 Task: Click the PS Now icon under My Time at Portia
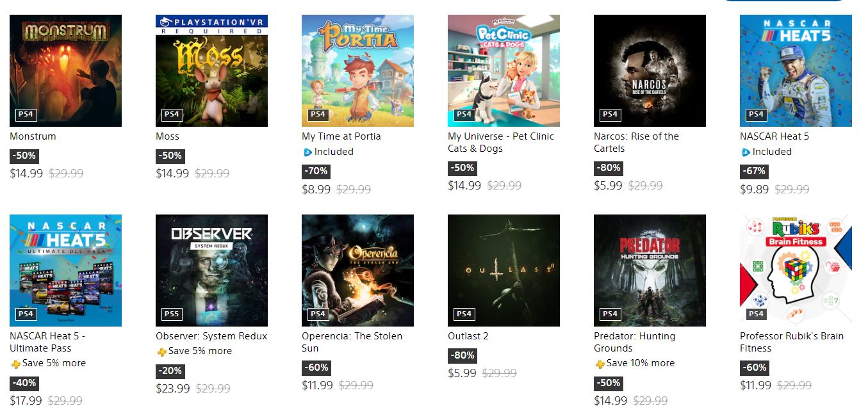click(x=307, y=152)
